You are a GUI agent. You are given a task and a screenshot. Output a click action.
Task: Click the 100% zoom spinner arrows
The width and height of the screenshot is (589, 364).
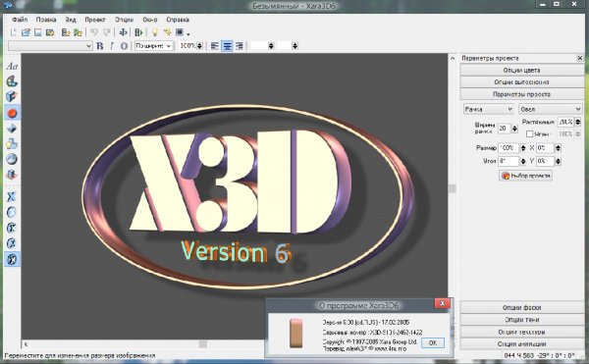tap(200, 46)
